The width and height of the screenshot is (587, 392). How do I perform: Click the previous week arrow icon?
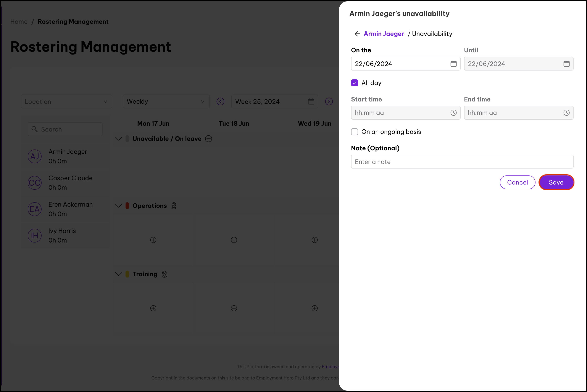[x=220, y=101]
